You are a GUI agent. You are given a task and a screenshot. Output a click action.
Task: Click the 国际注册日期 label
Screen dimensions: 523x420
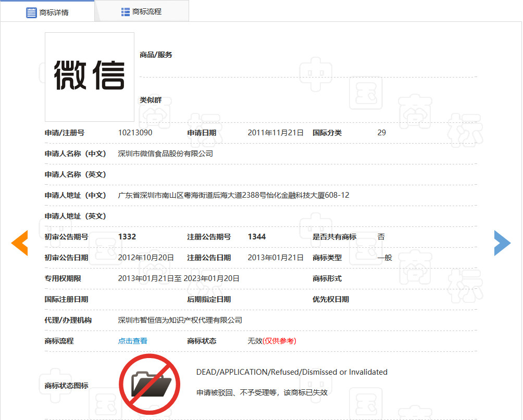66,299
